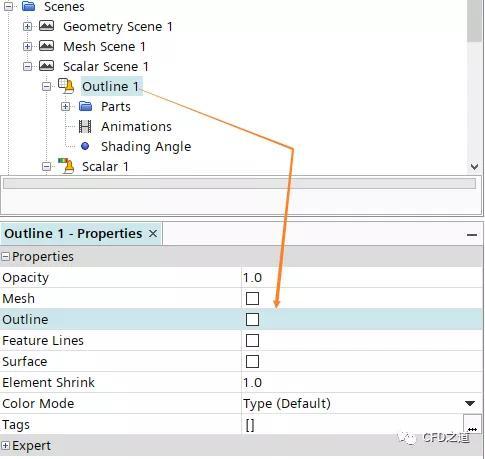Open the Color Mode dropdown

pos(362,404)
